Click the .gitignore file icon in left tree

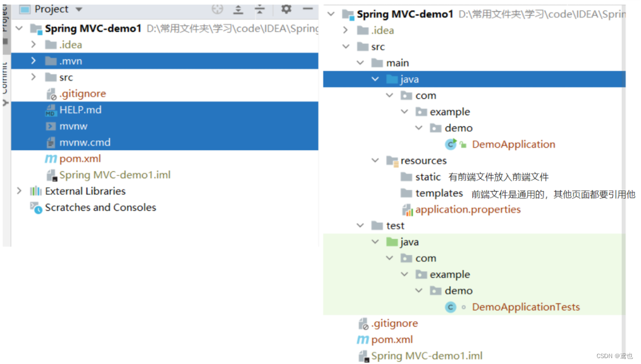(x=51, y=94)
